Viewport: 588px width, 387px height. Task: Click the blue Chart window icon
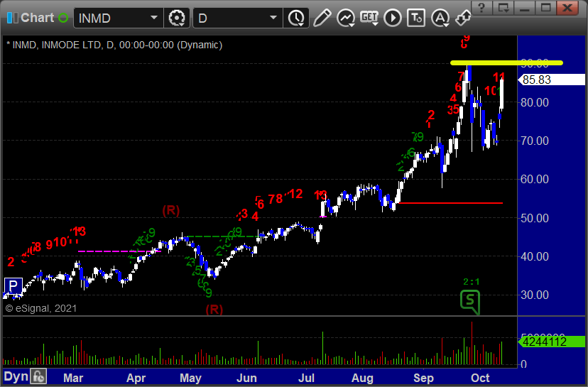[x=12, y=18]
